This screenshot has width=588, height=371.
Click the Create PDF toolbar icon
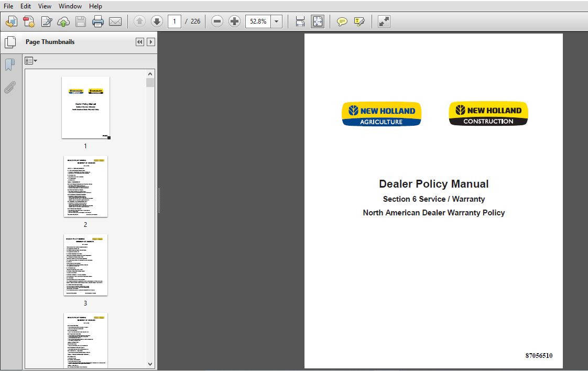click(11, 21)
